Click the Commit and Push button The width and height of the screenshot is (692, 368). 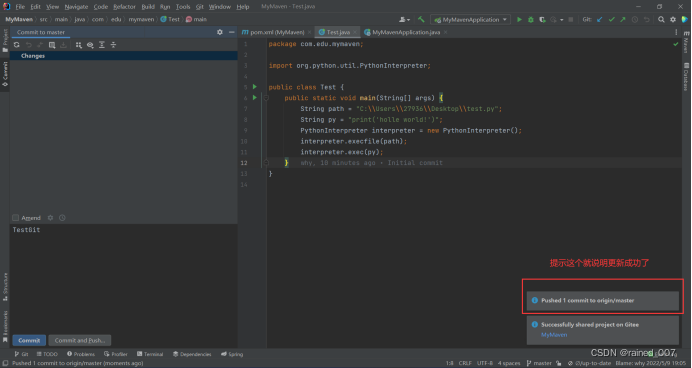(x=79, y=340)
